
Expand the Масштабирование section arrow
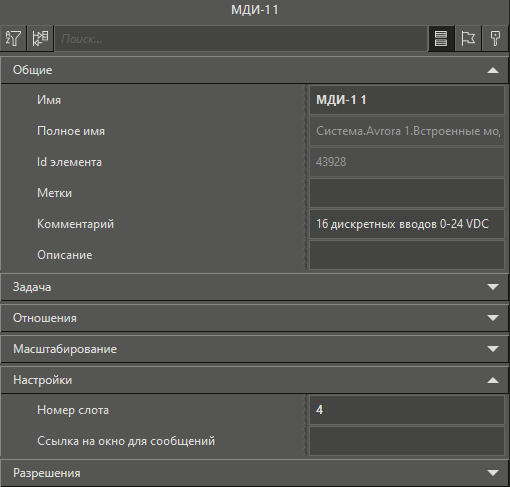coord(493,349)
